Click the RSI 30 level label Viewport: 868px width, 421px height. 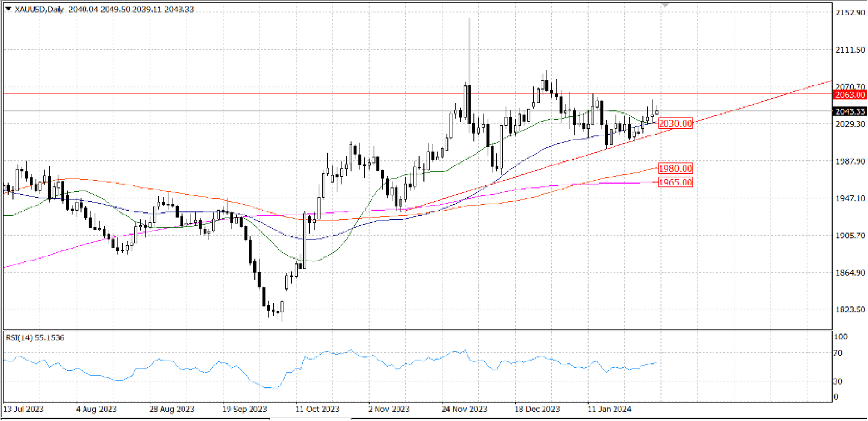(838, 381)
